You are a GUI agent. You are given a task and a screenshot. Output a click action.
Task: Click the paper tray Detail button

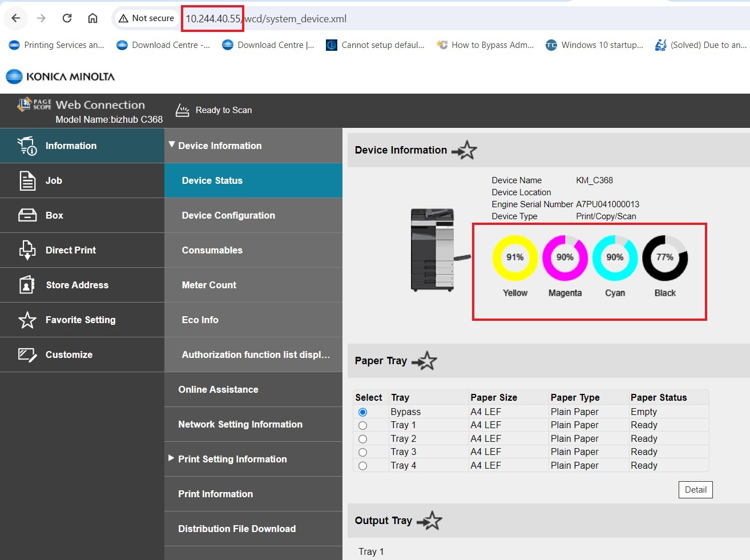coord(695,490)
